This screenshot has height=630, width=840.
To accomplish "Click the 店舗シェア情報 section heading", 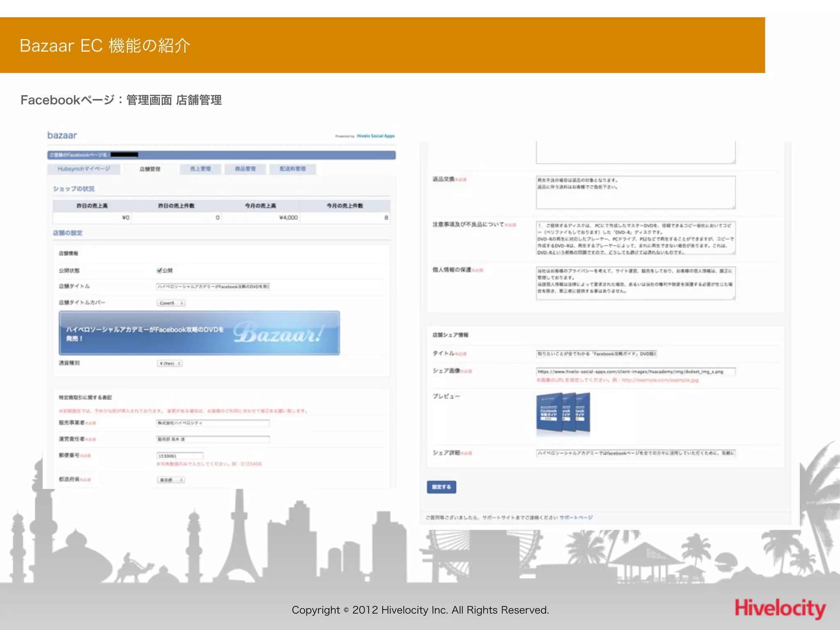I will tap(450, 335).
